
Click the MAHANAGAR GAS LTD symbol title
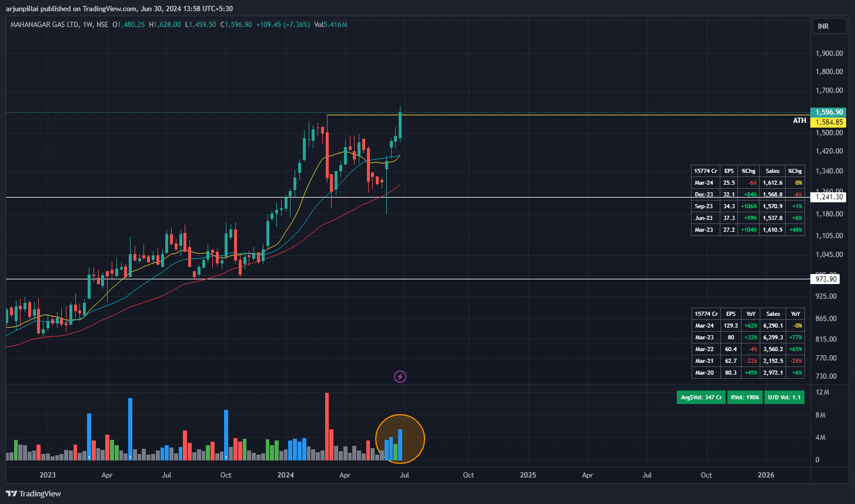[43, 25]
